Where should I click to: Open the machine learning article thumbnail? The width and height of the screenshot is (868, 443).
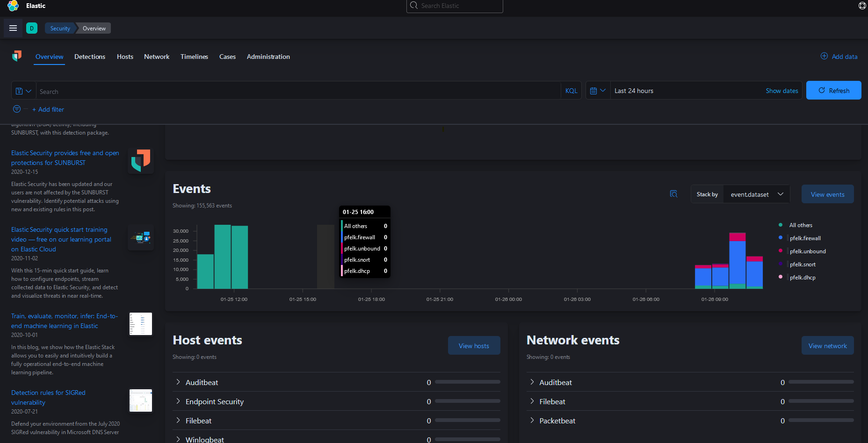(141, 324)
